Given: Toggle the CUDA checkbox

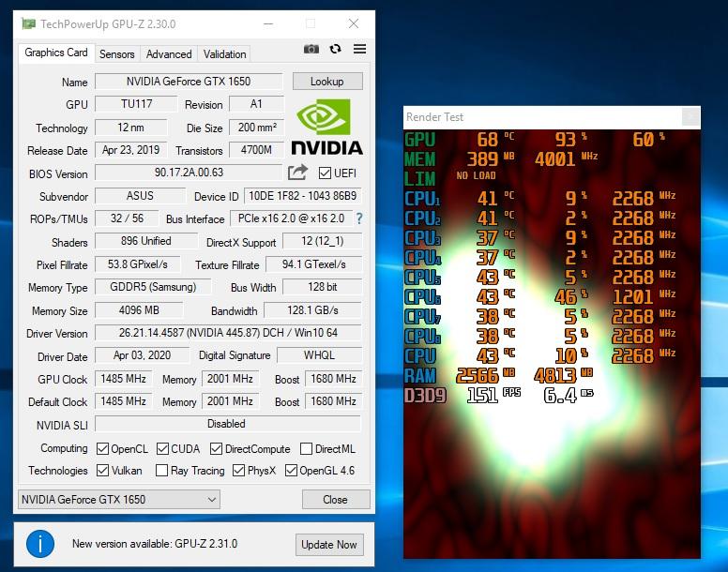Looking at the screenshot, I should [162, 448].
